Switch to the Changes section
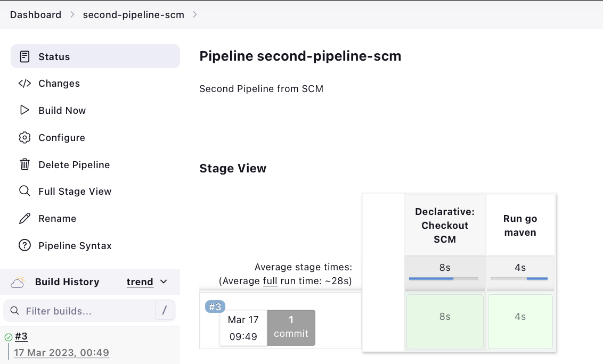603x364 pixels. tap(59, 83)
